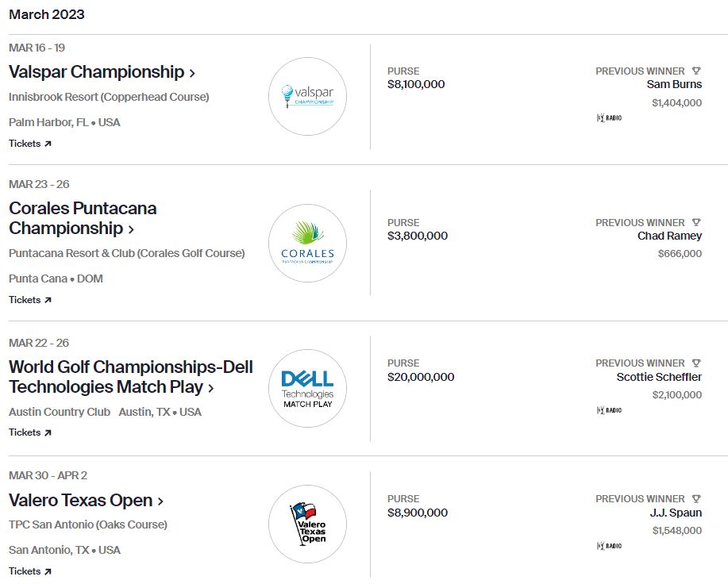Click Tickets under Corales Puntacana Championship
The image size is (728, 584).
tap(29, 300)
